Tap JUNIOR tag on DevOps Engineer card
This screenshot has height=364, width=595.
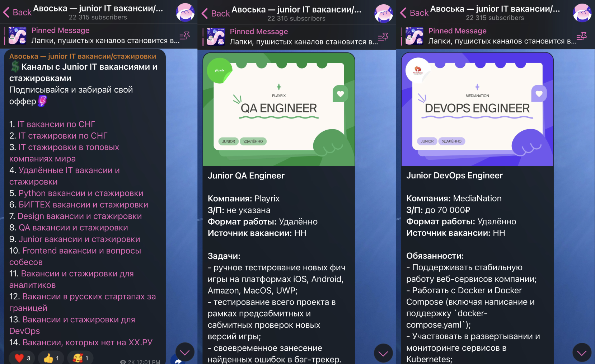(x=427, y=141)
